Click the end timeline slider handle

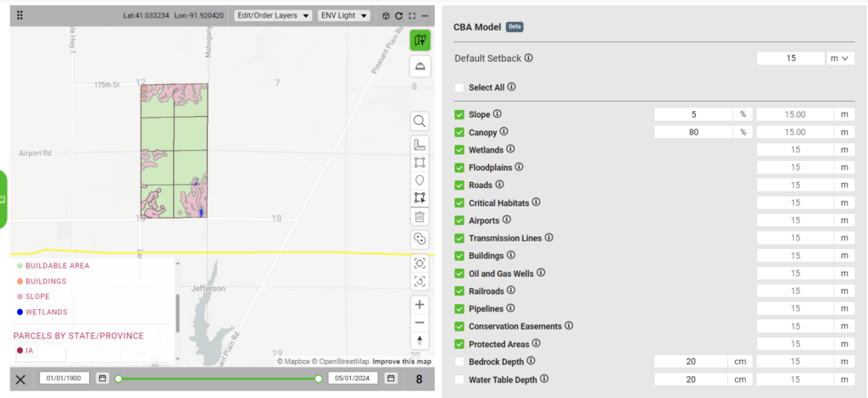tap(319, 379)
